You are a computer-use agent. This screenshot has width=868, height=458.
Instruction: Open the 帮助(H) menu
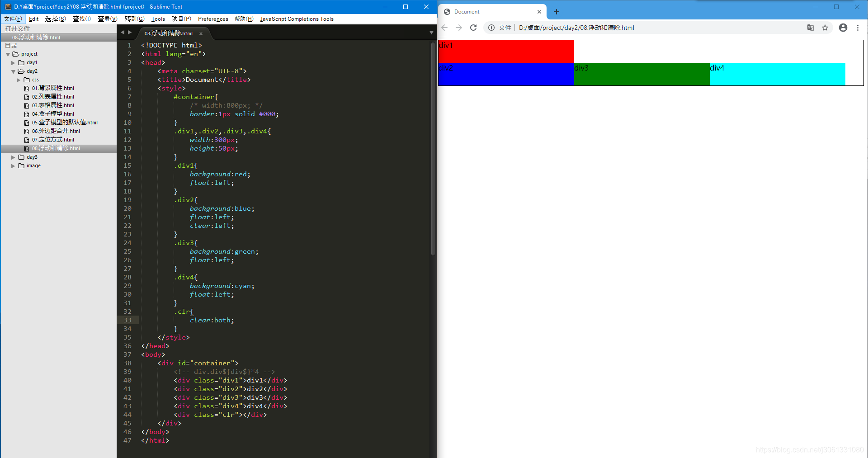pyautogui.click(x=244, y=19)
